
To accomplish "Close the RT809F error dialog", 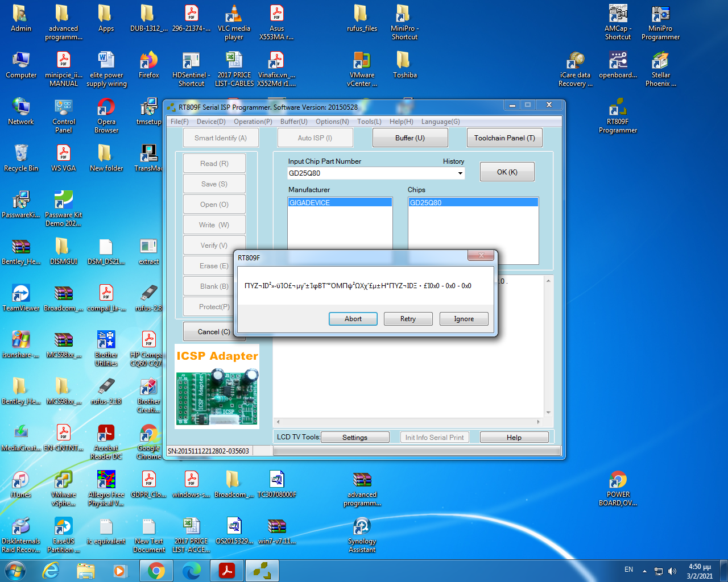I will 481,256.
